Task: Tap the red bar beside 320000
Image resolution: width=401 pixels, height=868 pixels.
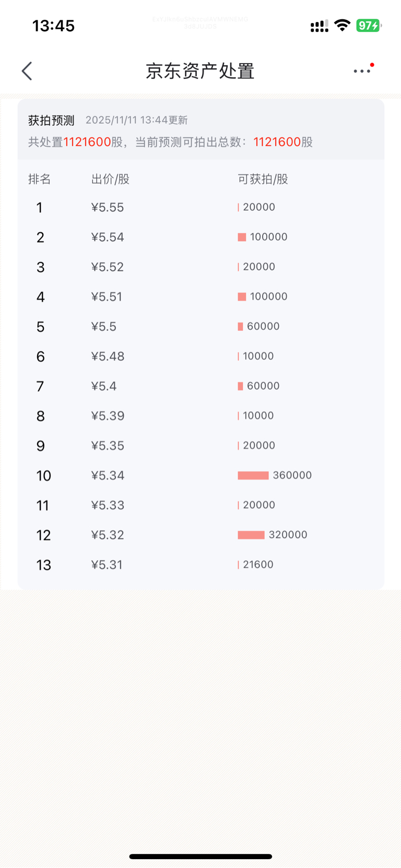Action: [251, 535]
